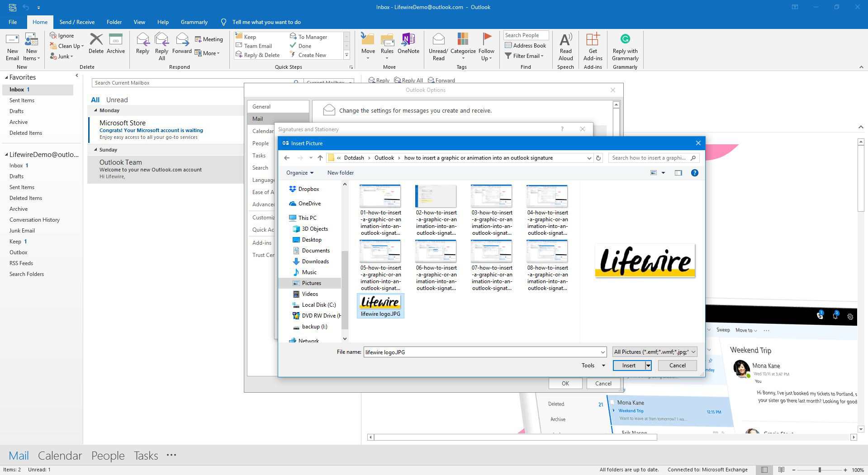Viewport: 868px width, 475px height.
Task: Open the Organize dropdown menu
Action: coord(299,173)
